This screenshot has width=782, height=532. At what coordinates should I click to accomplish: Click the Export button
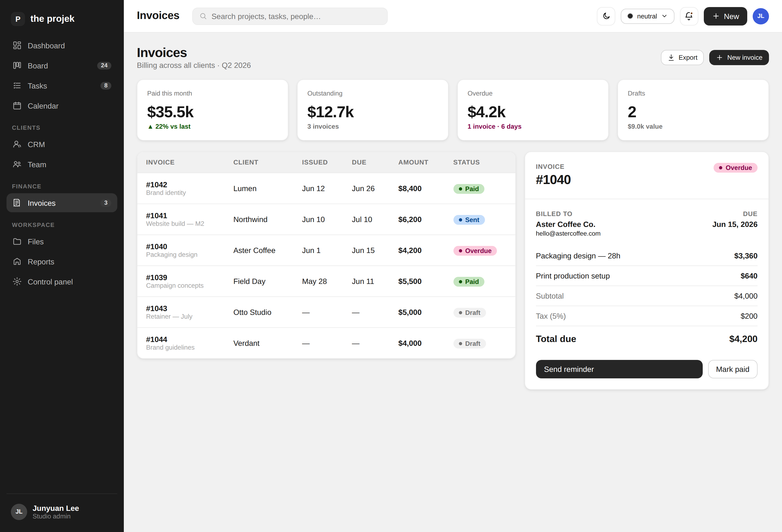click(682, 58)
